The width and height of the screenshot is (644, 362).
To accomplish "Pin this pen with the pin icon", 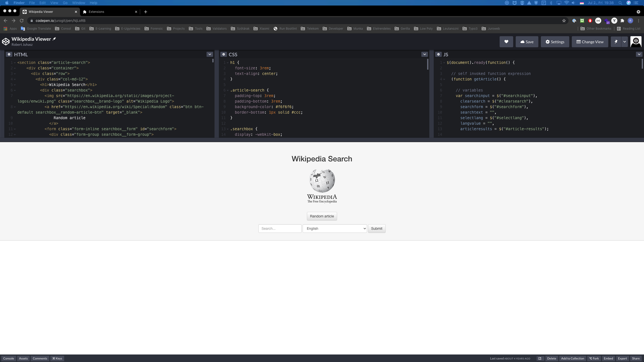I will pos(616,42).
